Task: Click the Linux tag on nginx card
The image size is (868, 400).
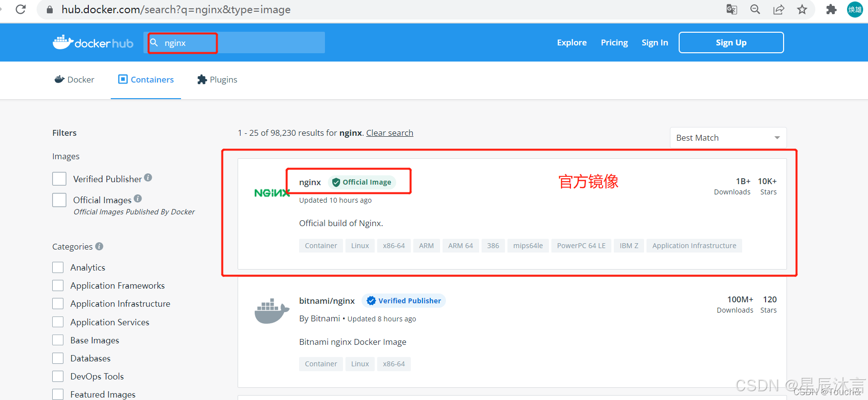Action: (360, 246)
